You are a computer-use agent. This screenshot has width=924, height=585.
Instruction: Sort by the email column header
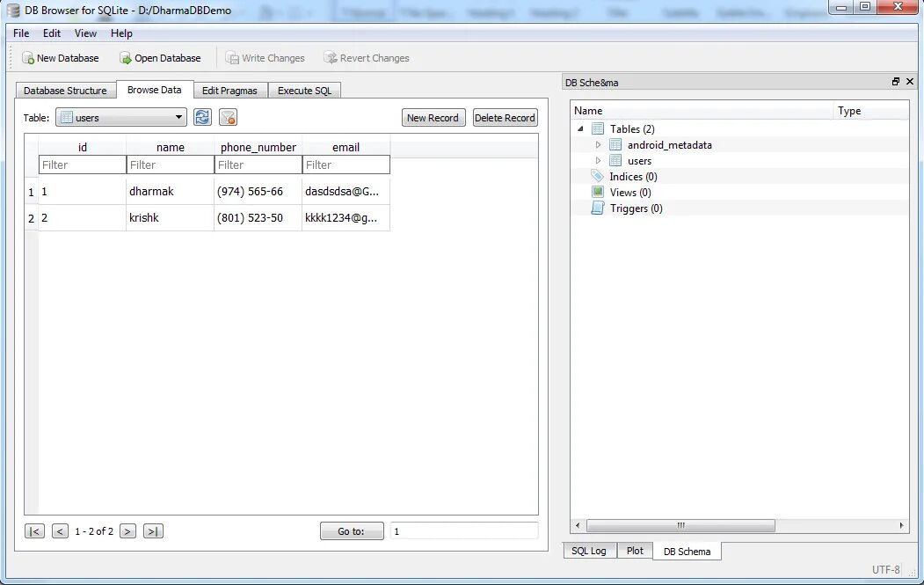(x=346, y=147)
